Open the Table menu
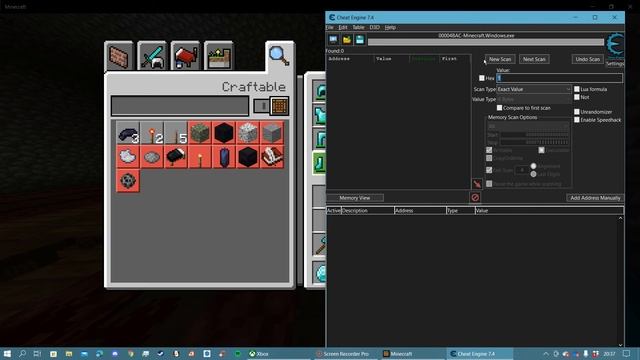The height and width of the screenshot is (360, 640). point(358,27)
